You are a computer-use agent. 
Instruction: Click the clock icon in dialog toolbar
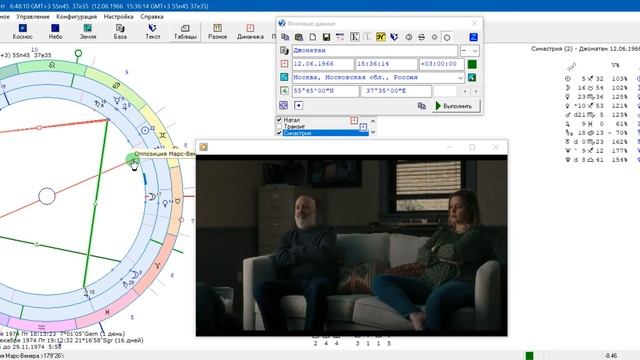coord(409,37)
